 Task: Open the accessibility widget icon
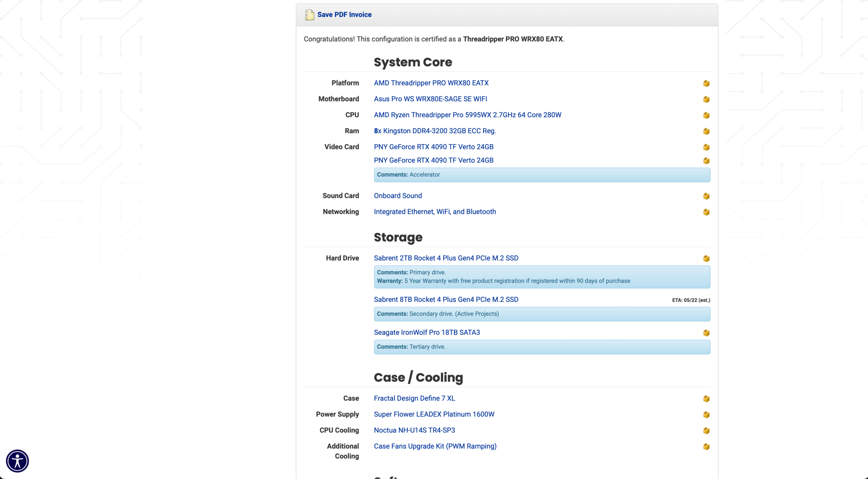(x=17, y=461)
